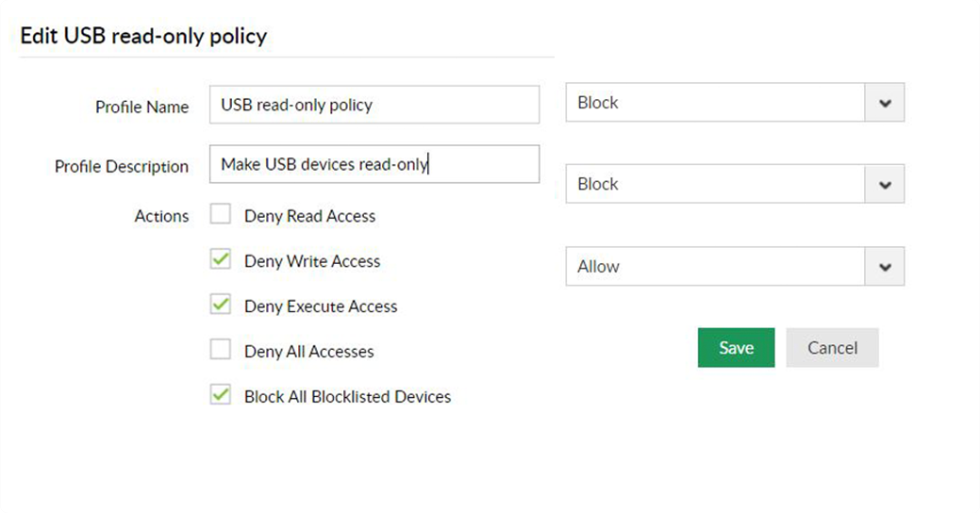Click the 'Deny Execute Access' label text
The width and height of the screenshot is (980, 513).
pos(321,306)
